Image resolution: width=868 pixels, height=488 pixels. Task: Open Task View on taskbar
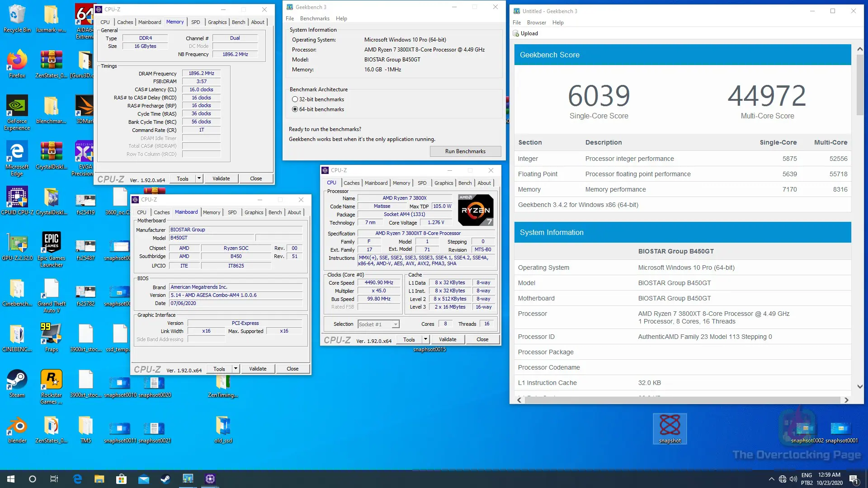click(54, 479)
